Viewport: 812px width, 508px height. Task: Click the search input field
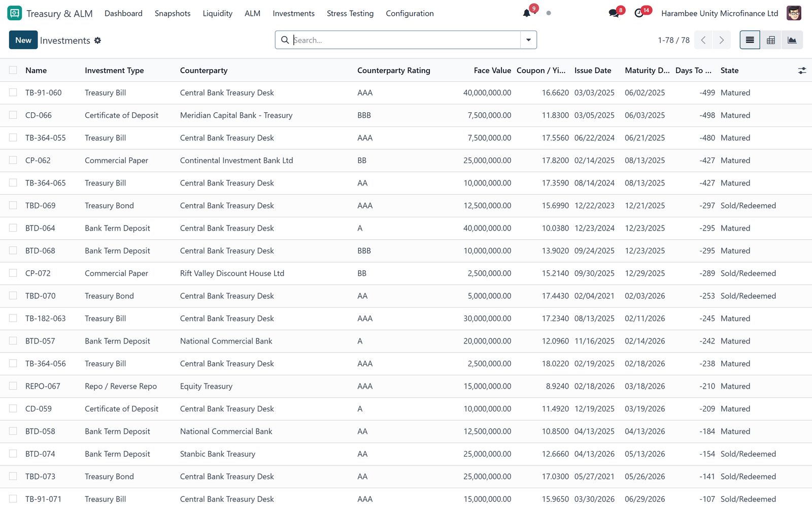point(406,40)
